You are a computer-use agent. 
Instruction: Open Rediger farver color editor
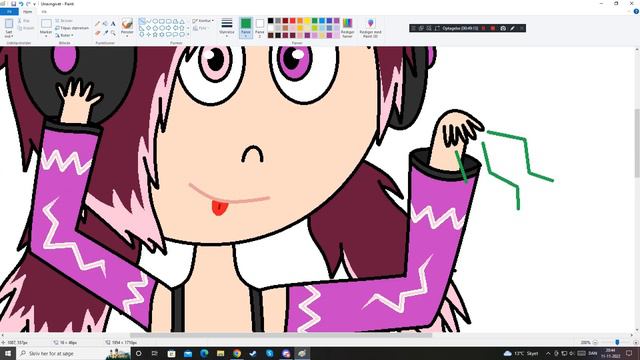347,28
